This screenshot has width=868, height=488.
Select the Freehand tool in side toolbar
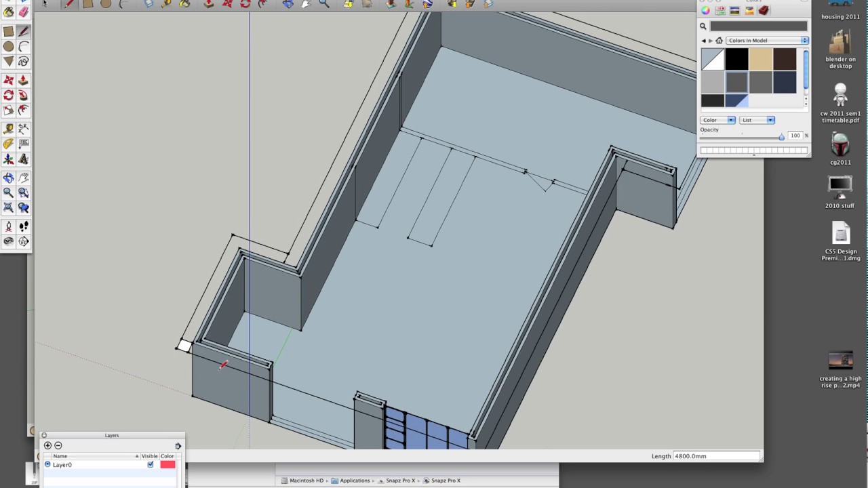24,62
